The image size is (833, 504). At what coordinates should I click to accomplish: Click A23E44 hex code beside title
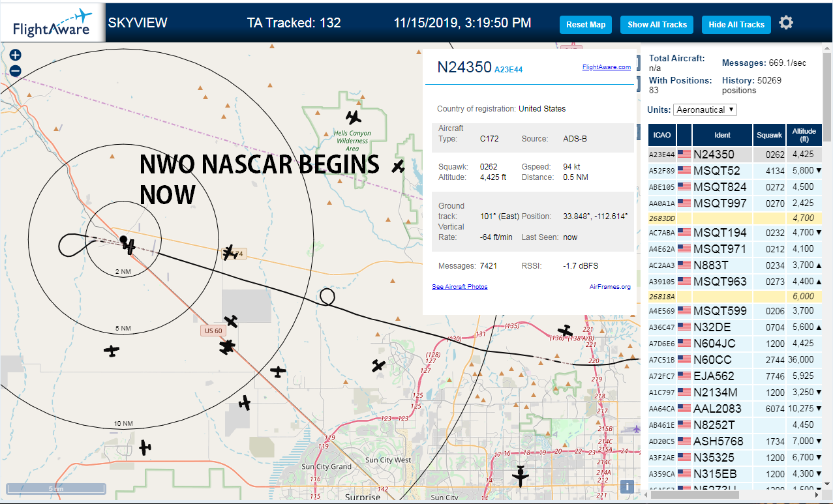pos(508,69)
